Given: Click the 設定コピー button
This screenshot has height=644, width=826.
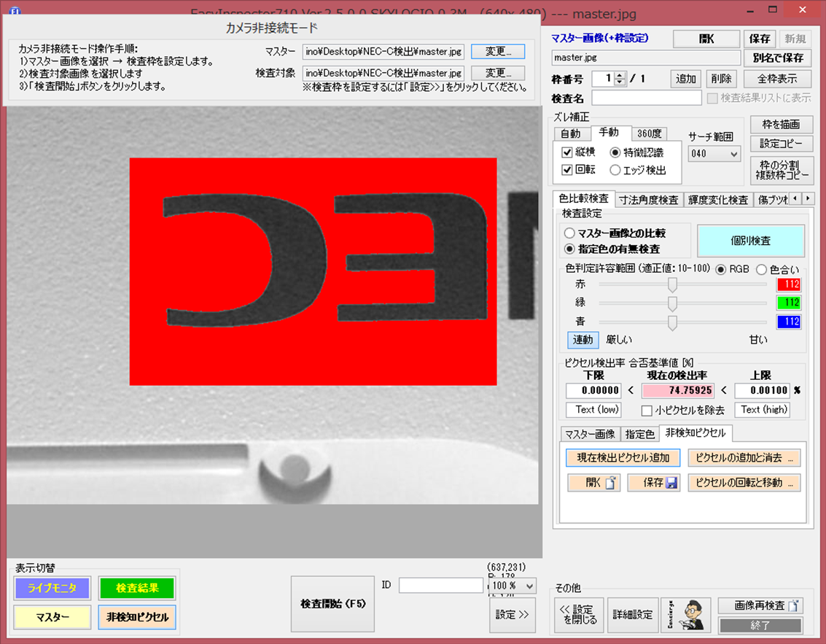Looking at the screenshot, I should tap(782, 144).
